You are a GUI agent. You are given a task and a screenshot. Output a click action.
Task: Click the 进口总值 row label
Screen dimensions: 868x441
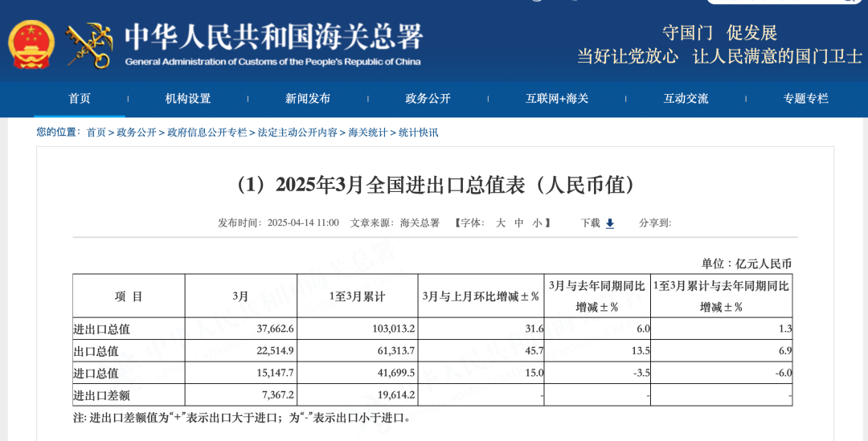[x=96, y=373]
